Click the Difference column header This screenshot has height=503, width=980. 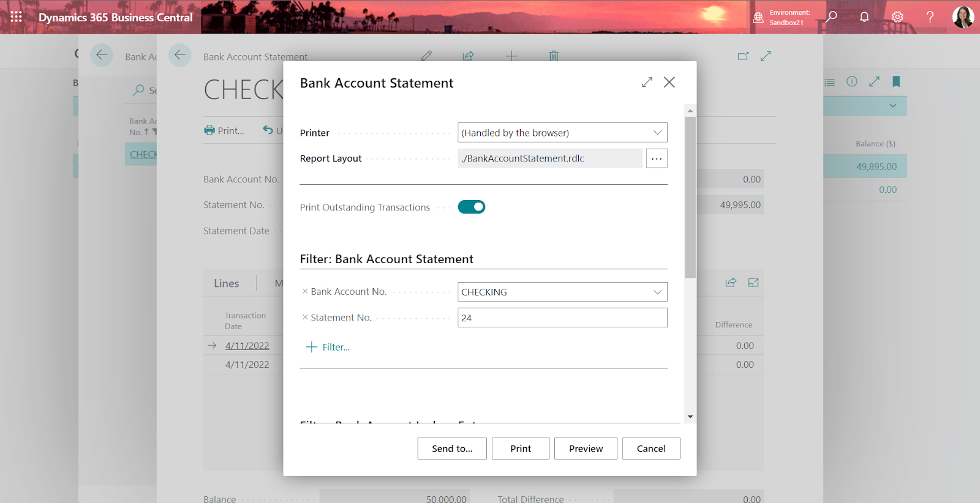click(734, 325)
